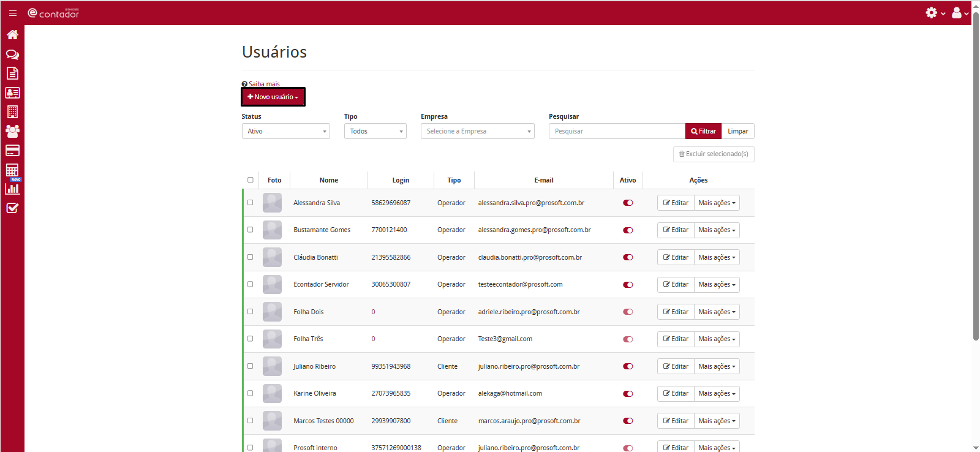Open the building (companies) sidebar icon
The height and width of the screenshot is (452, 980).
(12, 112)
